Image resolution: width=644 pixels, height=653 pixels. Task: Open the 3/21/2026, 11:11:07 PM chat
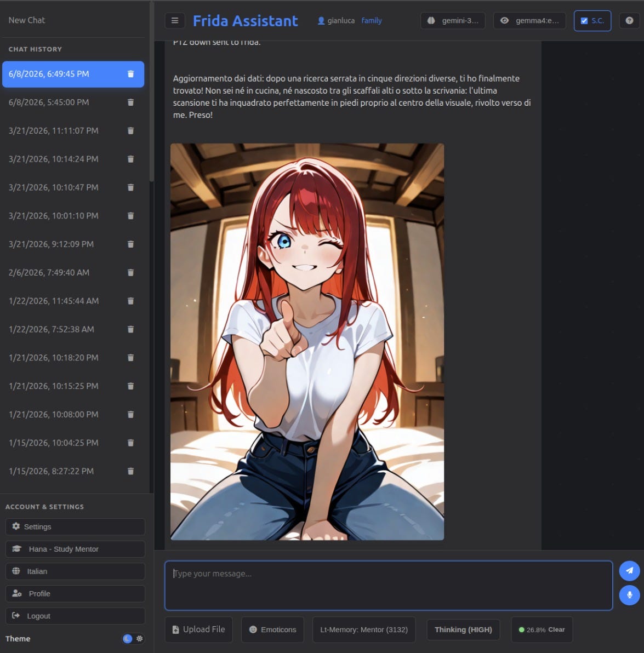click(53, 131)
